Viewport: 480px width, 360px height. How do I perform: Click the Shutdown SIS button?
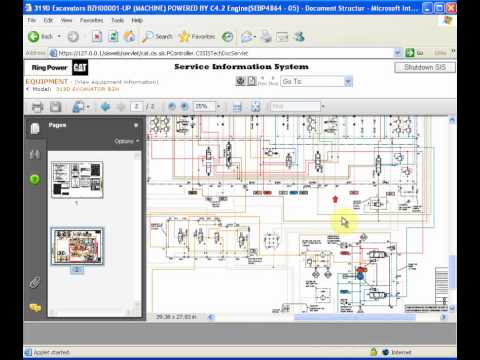[x=425, y=67]
